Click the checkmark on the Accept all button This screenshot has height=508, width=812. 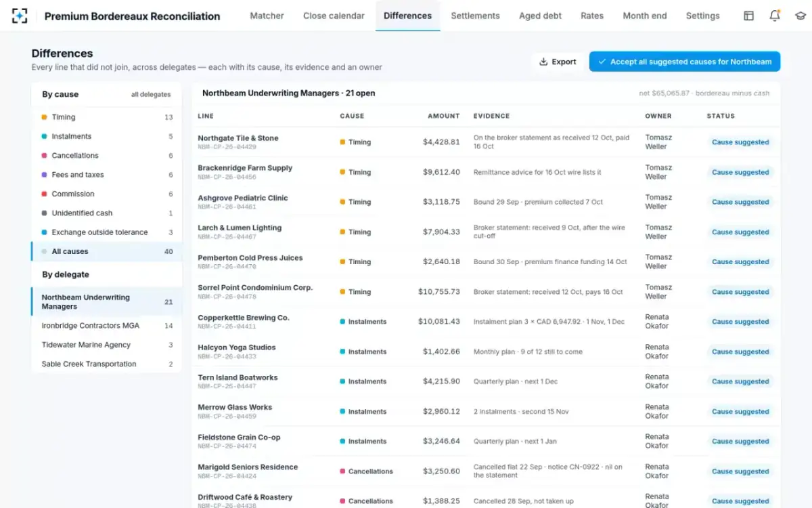click(602, 62)
